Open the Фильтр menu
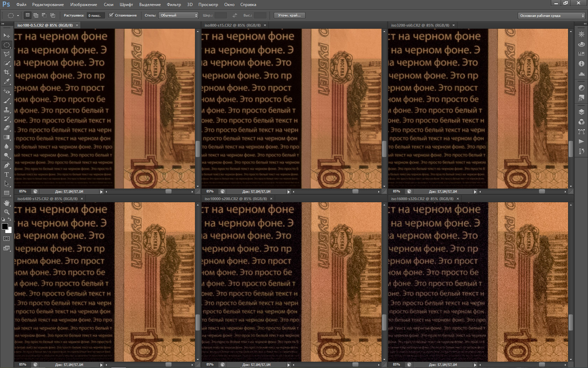The image size is (588, 368). (x=174, y=5)
